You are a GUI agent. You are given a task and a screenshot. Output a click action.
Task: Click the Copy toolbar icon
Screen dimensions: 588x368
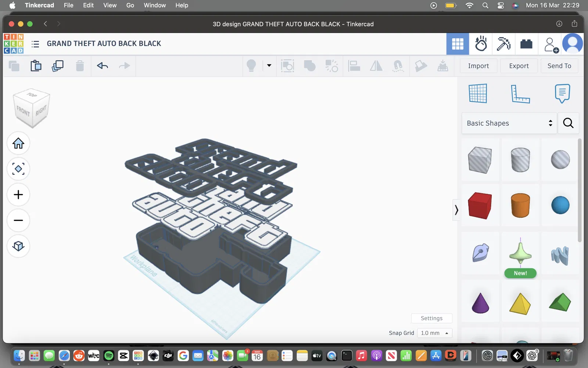click(14, 66)
